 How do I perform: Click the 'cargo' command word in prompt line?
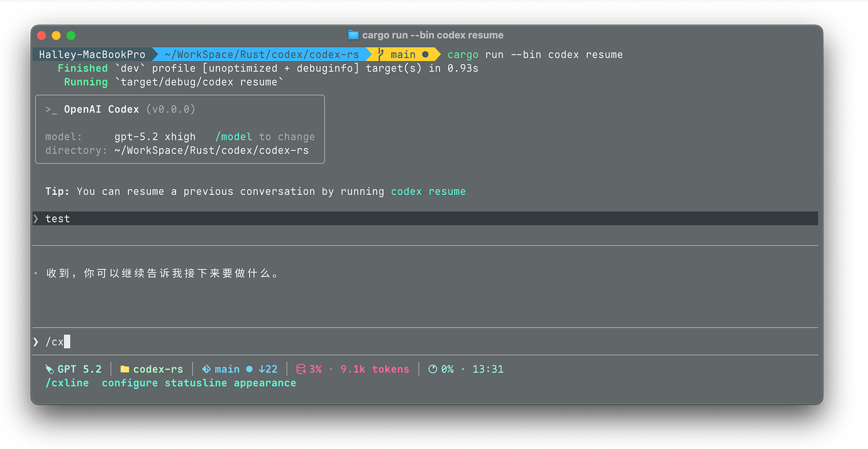(463, 55)
